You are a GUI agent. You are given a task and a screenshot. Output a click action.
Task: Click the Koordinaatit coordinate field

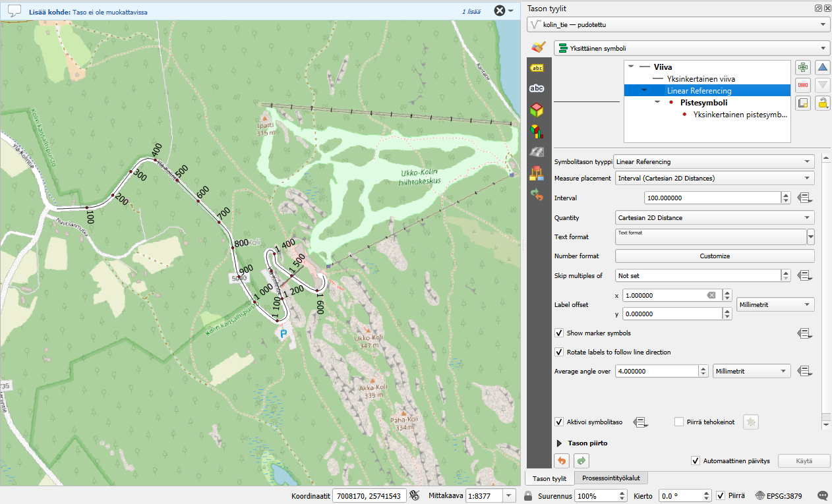pyautogui.click(x=369, y=495)
